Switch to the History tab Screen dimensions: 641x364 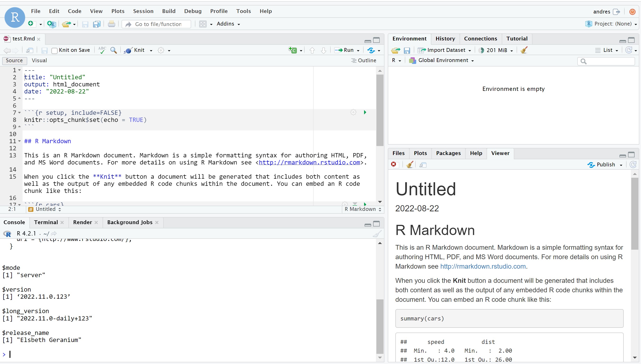coord(445,39)
